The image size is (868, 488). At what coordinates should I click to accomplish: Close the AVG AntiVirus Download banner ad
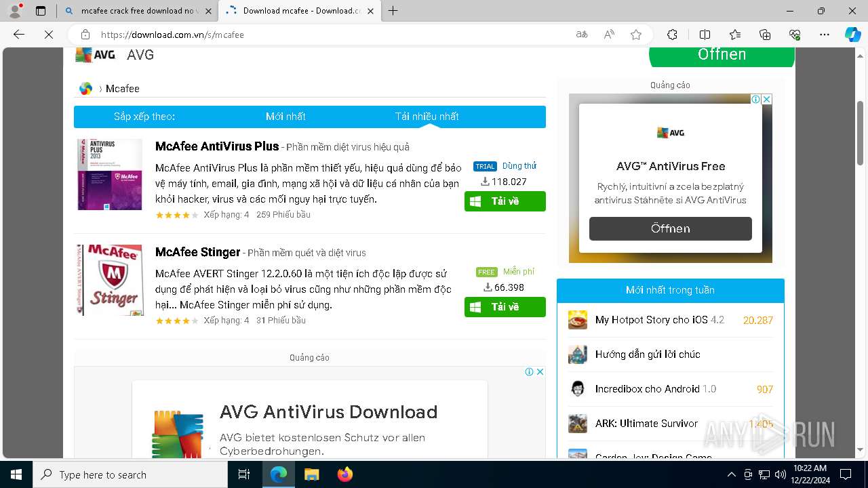pyautogui.click(x=540, y=371)
